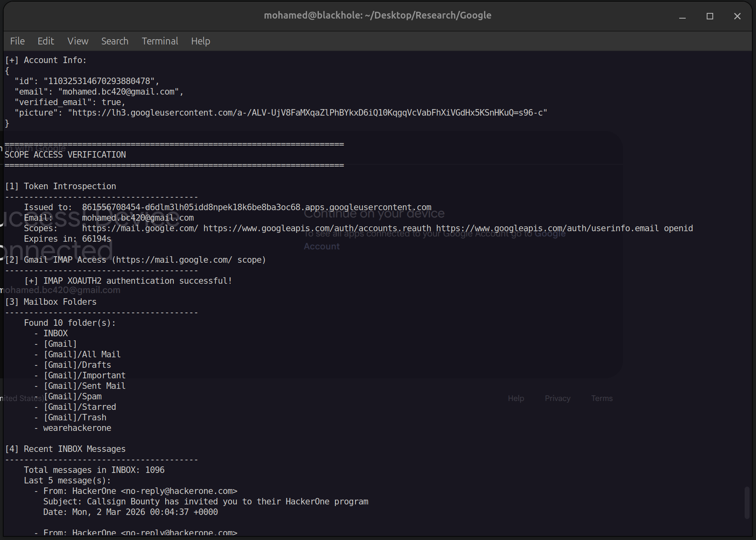Click 'IMAP XOAUTH2 authentication successful!' line
Image resolution: width=756 pixels, height=540 pixels.
[128, 281]
